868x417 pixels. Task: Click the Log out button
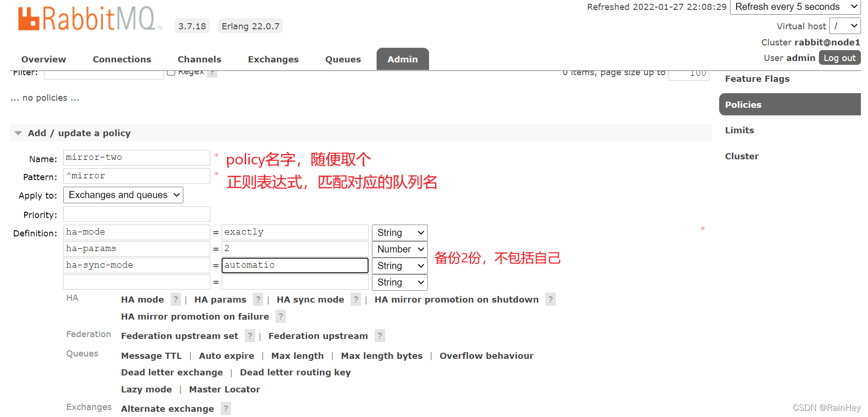[x=840, y=58]
